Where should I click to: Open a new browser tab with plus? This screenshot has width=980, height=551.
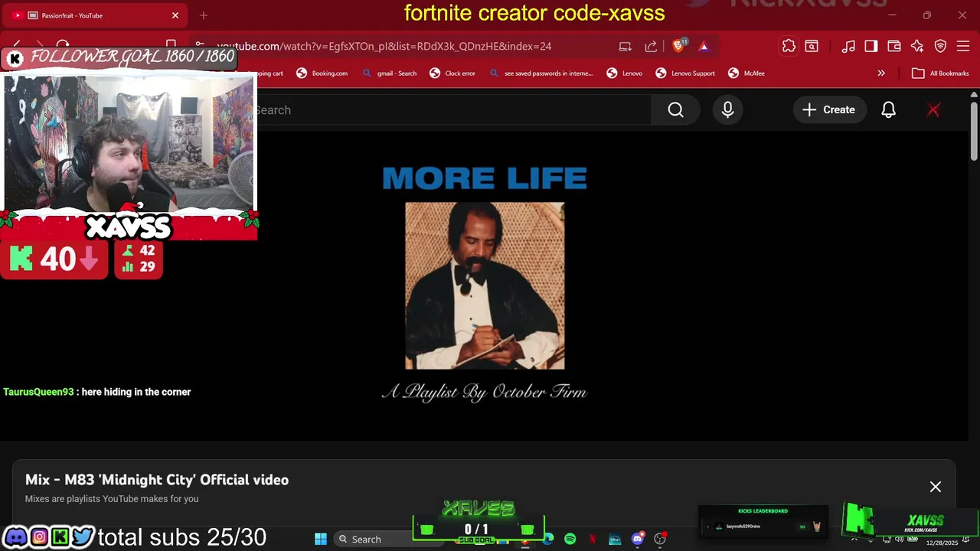(204, 15)
